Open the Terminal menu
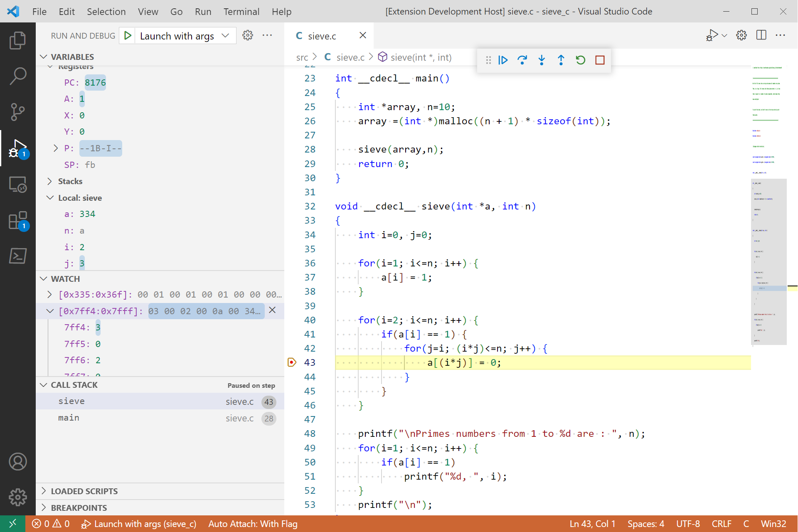This screenshot has width=798, height=532. [241, 12]
